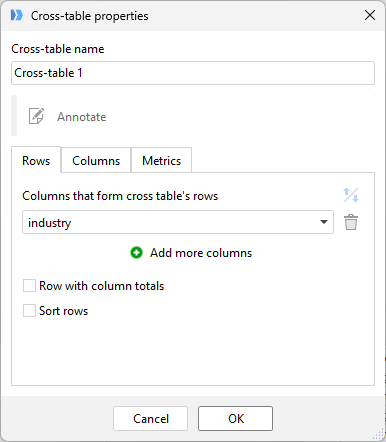This screenshot has height=442, width=386.
Task: Click the green plus add icon
Action: pos(136,253)
